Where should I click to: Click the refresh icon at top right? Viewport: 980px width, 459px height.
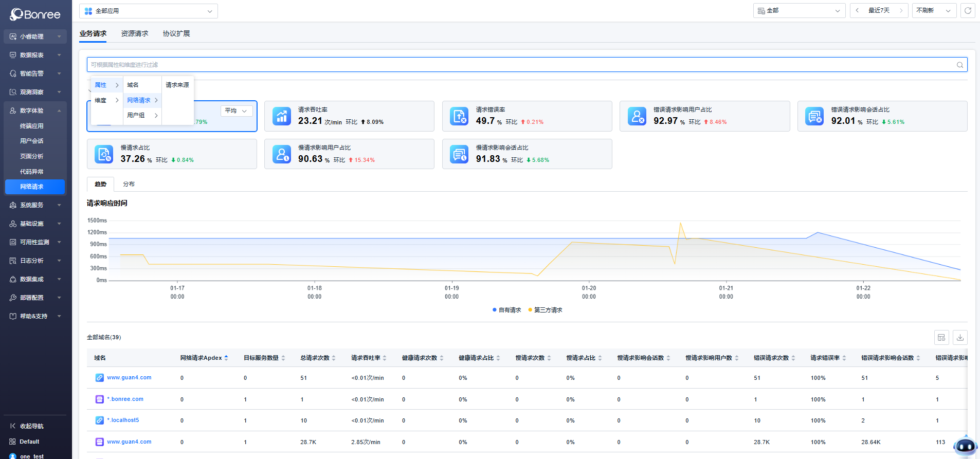point(968,11)
